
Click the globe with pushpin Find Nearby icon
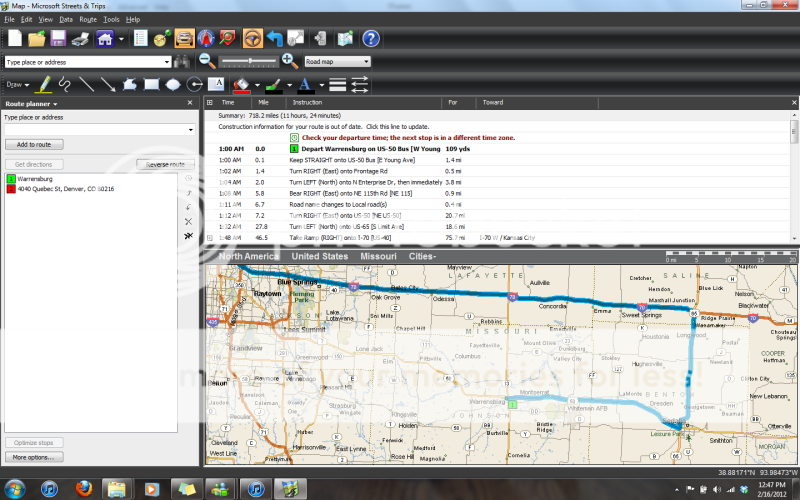[162, 38]
